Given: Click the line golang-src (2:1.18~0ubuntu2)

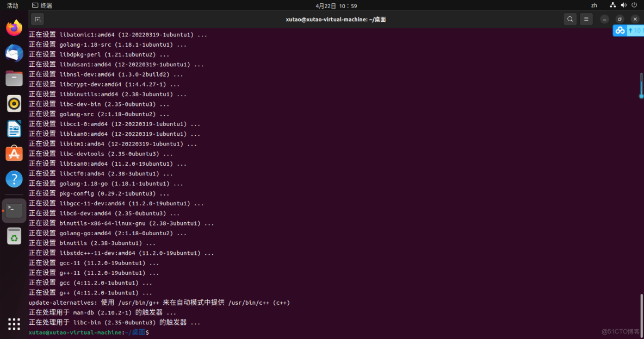Looking at the screenshot, I should point(99,114).
